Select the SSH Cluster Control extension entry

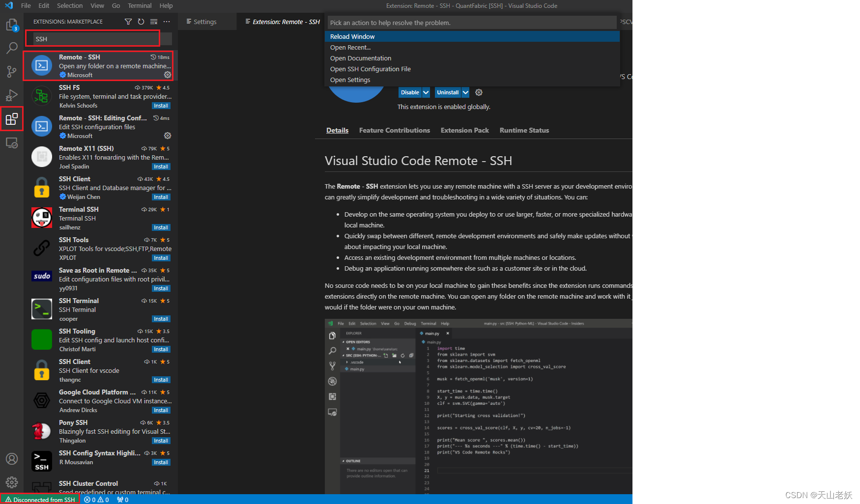pos(101,486)
